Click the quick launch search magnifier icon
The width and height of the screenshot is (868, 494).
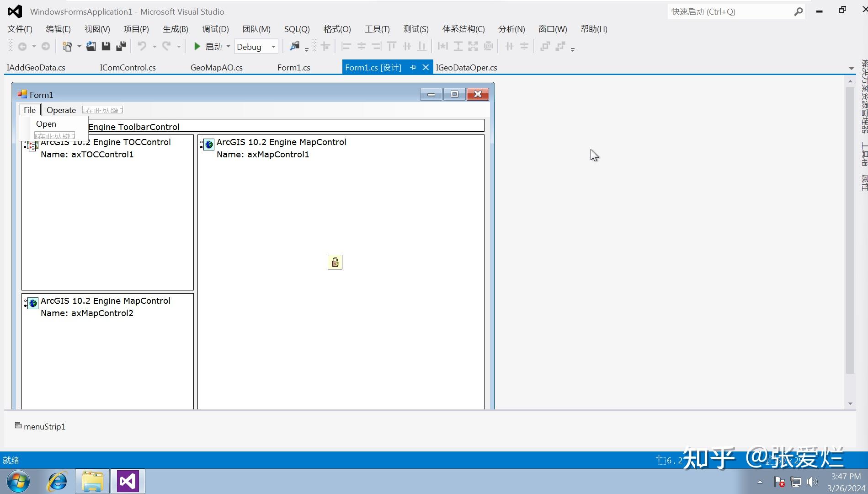(x=798, y=12)
